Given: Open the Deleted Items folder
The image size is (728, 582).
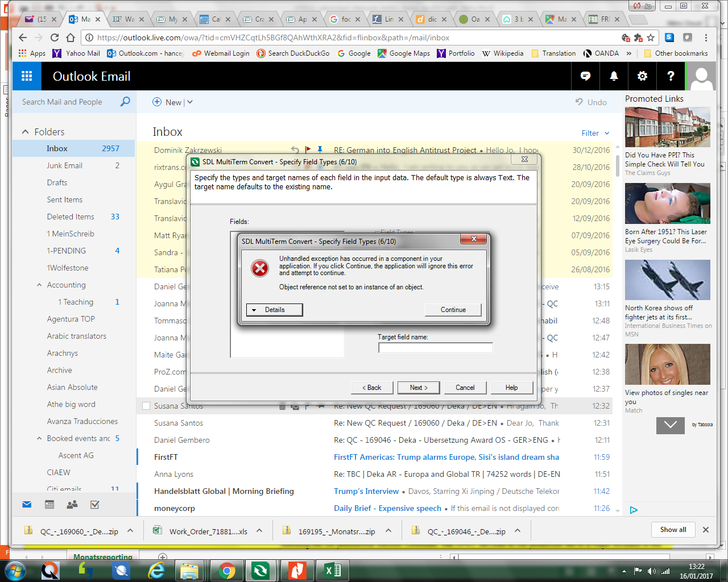Looking at the screenshot, I should pyautogui.click(x=74, y=217).
